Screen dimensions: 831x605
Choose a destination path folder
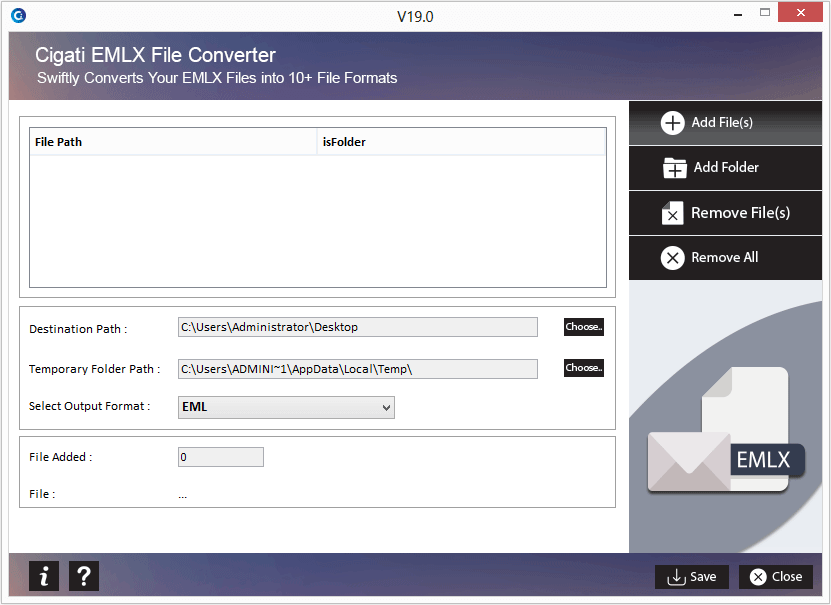[584, 327]
